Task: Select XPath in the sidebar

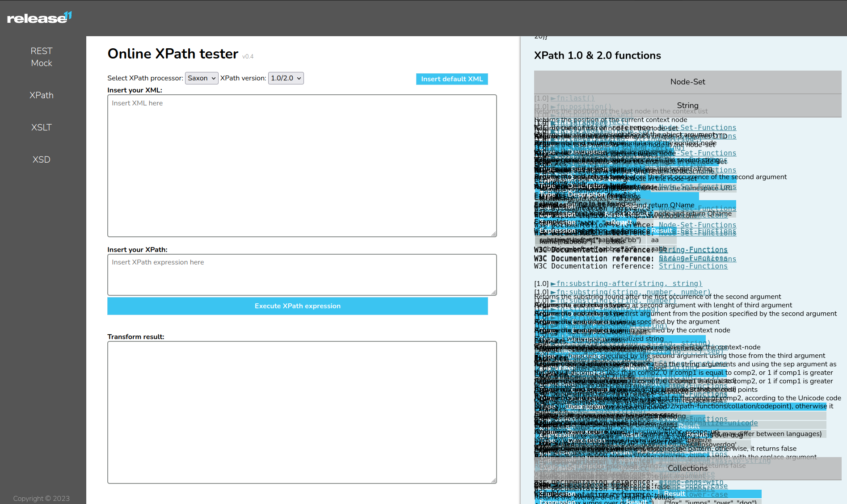Action: coord(42,95)
